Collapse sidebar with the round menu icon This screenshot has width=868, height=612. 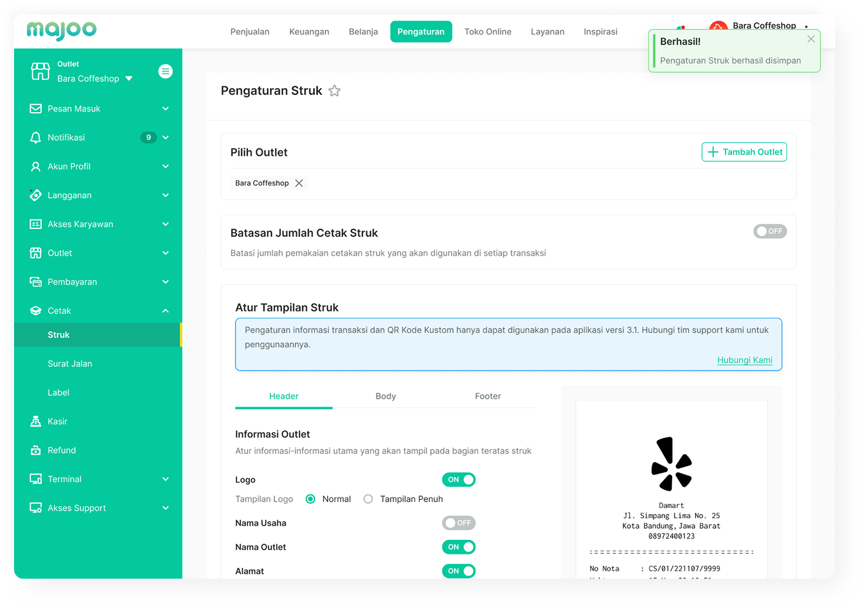click(x=165, y=71)
